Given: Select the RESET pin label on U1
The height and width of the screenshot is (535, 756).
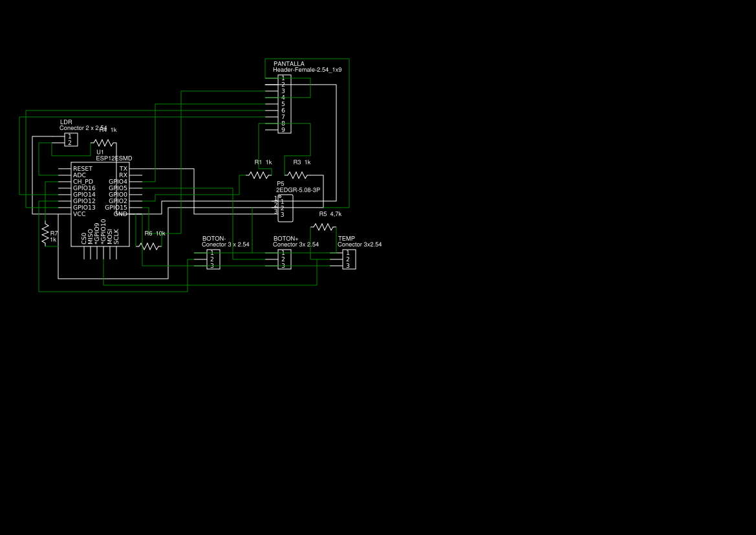Looking at the screenshot, I should pos(82,169).
